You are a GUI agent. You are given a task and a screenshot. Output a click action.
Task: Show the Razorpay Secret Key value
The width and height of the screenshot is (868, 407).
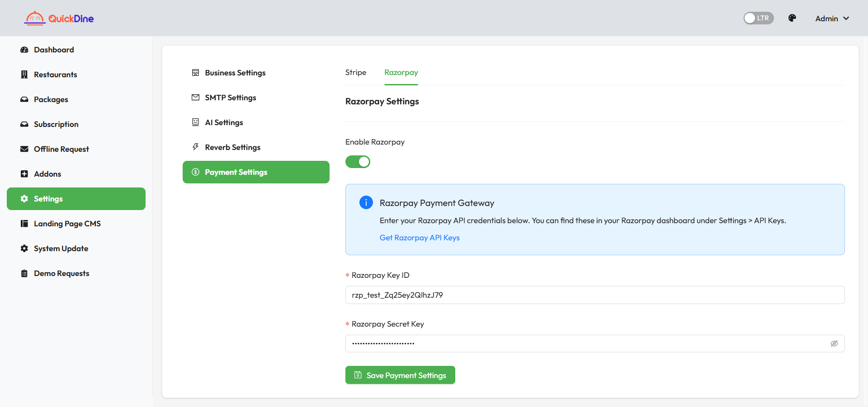click(834, 343)
